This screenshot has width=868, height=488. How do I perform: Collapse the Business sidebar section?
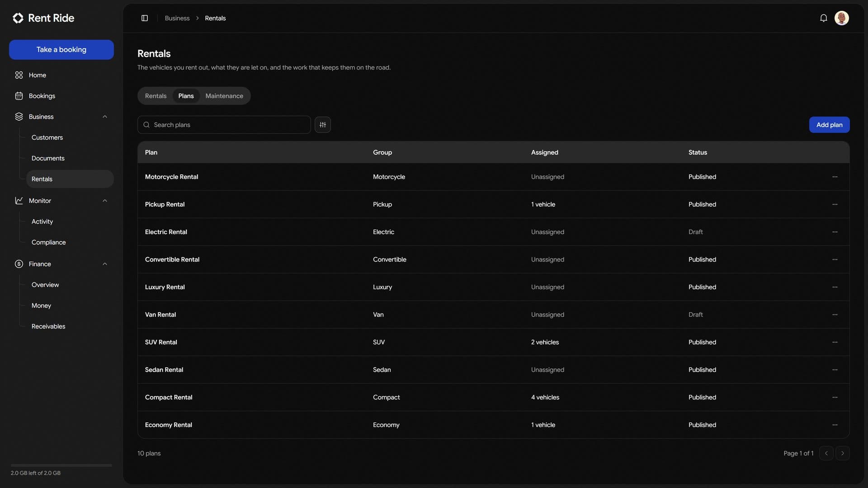105,117
